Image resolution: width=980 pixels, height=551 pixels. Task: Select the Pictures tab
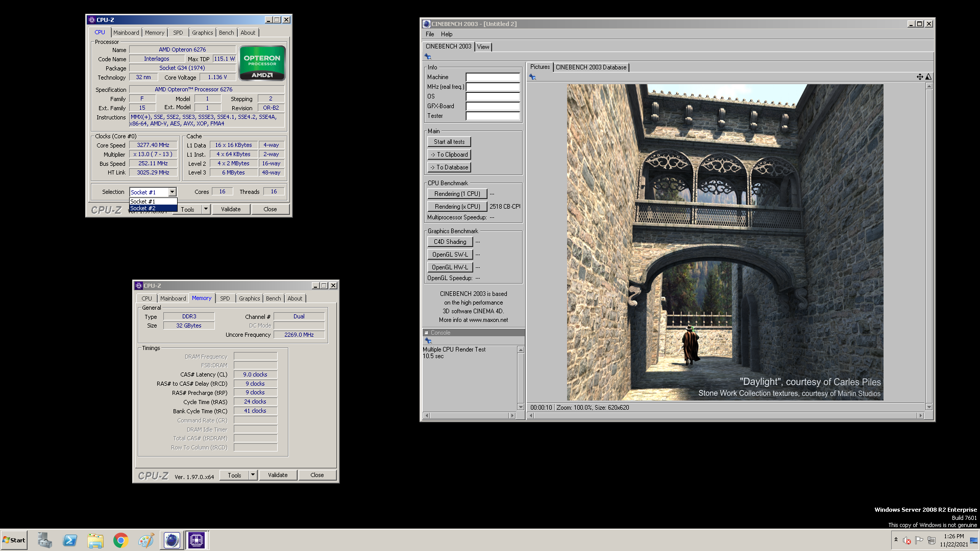click(540, 67)
